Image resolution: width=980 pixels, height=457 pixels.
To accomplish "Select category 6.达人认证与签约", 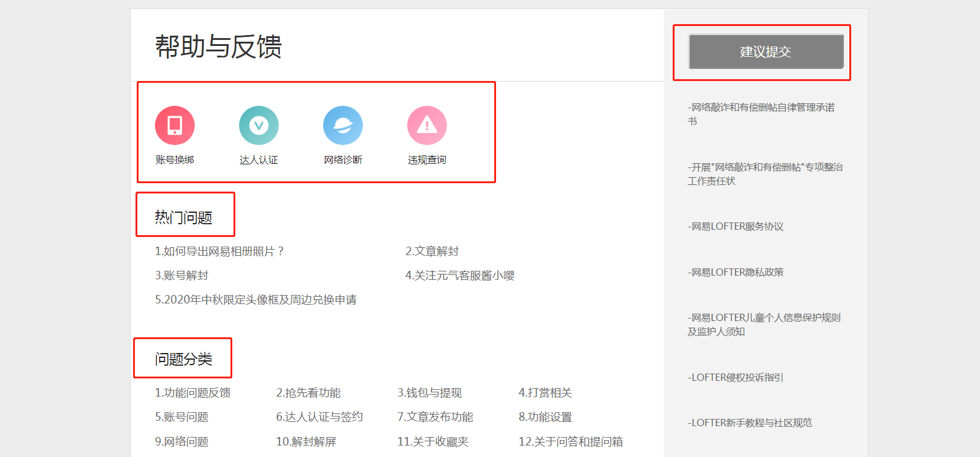I will (x=319, y=416).
